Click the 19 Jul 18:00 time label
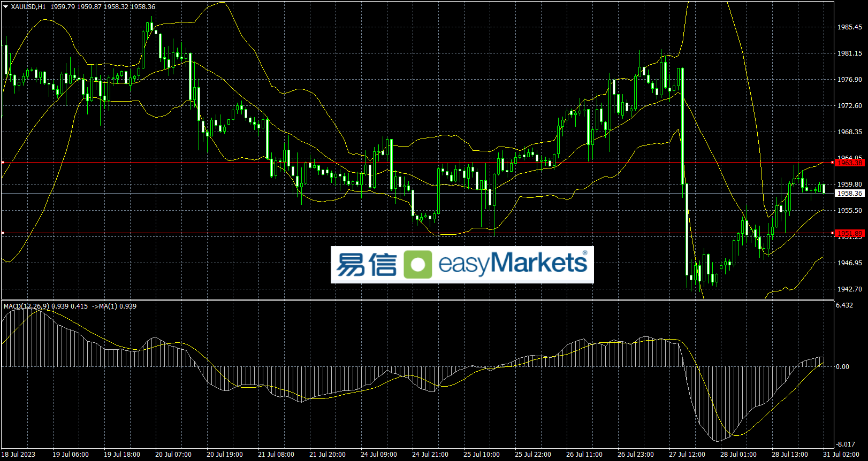This screenshot has width=868, height=461. coord(122,455)
